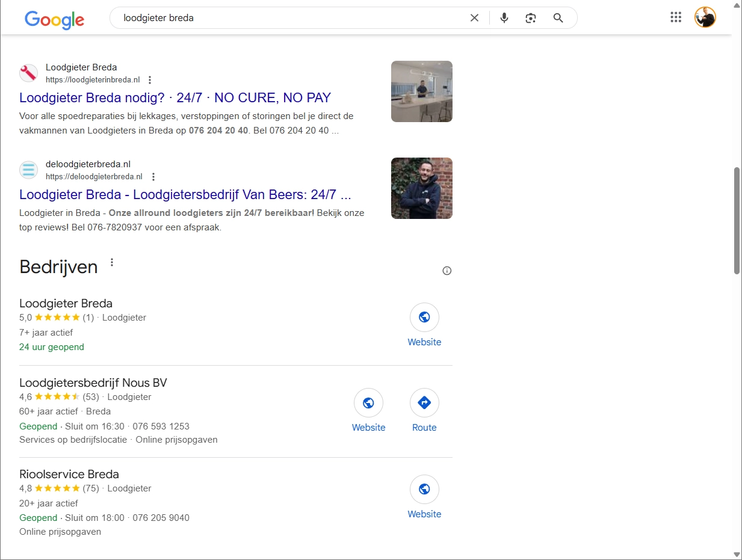Viewport: 742px width, 560px height.
Task: Open Website globe icon for Rioolservice Breda
Action: click(424, 489)
